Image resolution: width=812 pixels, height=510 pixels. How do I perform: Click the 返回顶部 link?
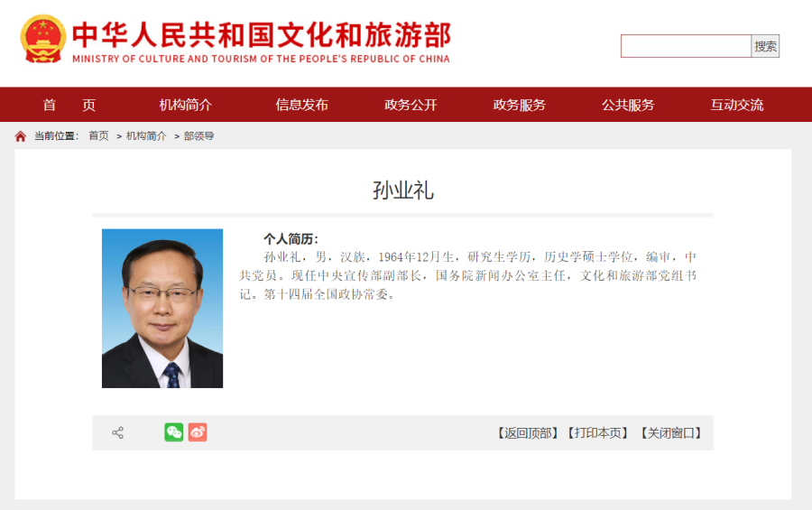tap(528, 432)
